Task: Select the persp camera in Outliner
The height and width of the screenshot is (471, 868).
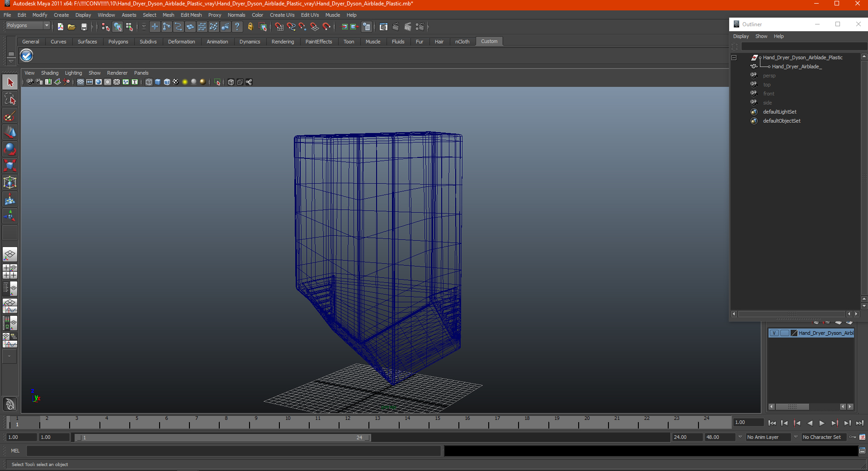Action: coord(769,76)
